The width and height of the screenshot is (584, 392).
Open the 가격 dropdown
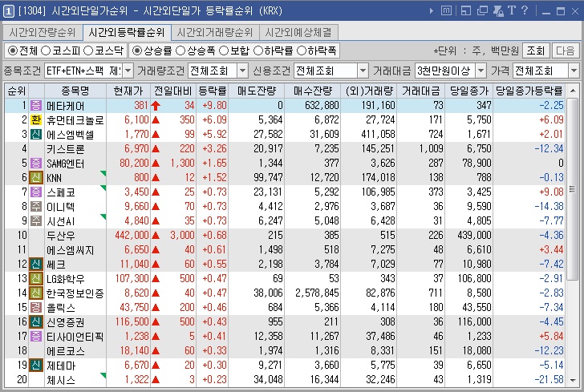tap(574, 71)
